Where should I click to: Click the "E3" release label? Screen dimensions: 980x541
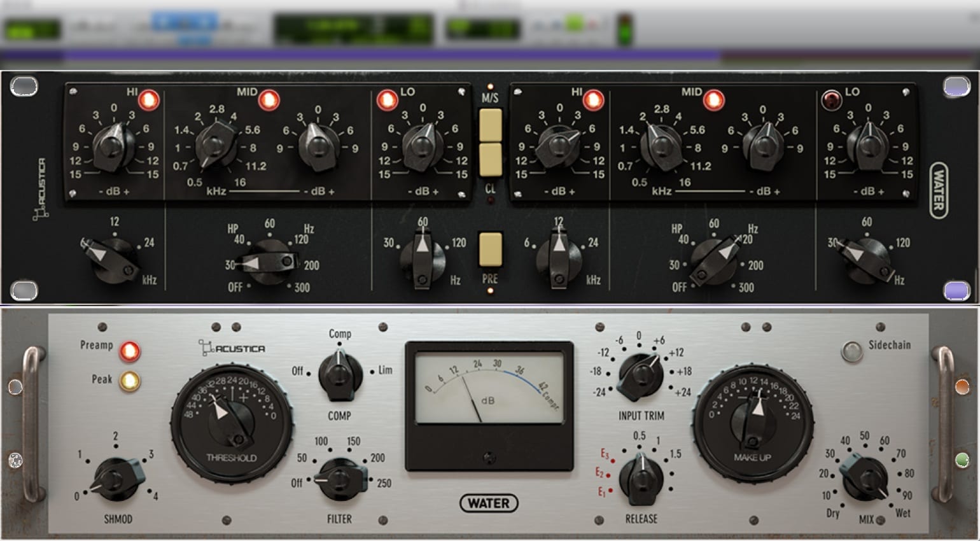click(605, 454)
